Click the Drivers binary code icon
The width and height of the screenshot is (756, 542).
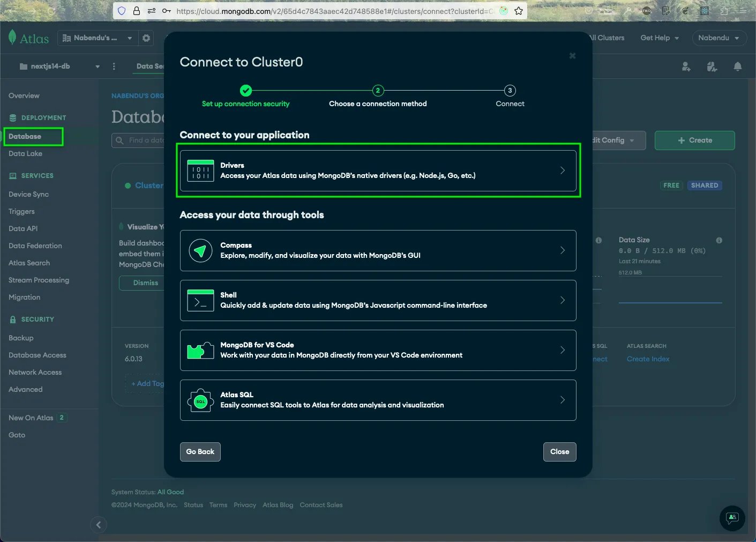tap(200, 170)
